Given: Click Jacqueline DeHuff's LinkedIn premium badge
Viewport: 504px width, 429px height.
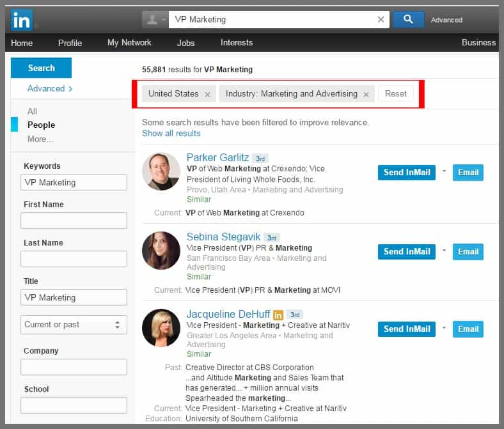Looking at the screenshot, I should 278,315.
